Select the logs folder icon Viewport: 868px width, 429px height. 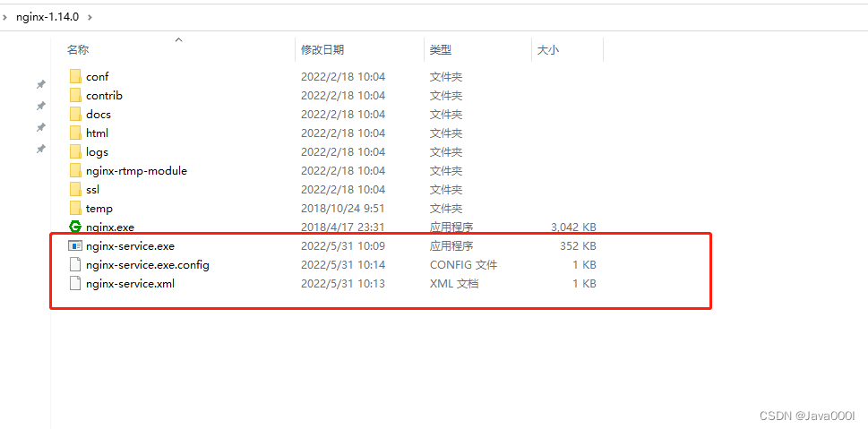75,151
